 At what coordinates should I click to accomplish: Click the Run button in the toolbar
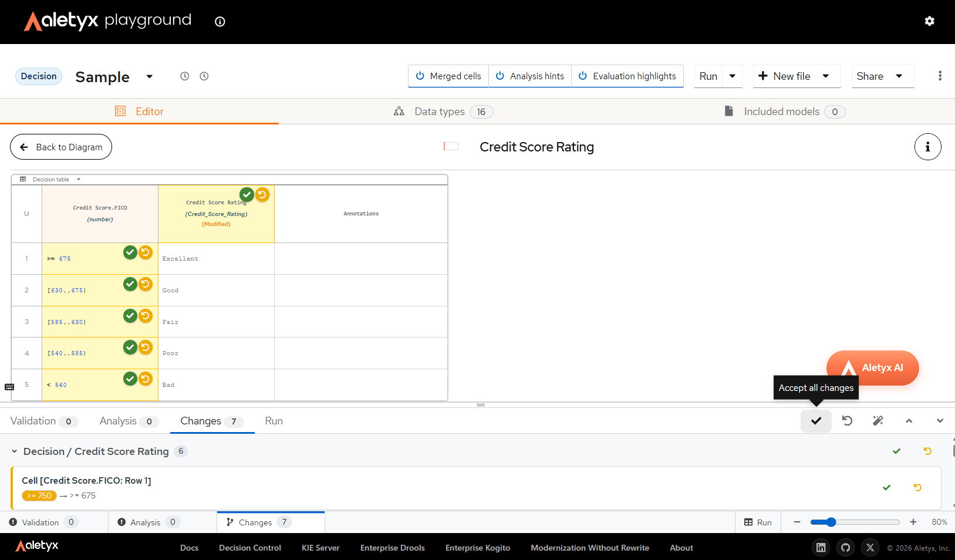tap(708, 76)
